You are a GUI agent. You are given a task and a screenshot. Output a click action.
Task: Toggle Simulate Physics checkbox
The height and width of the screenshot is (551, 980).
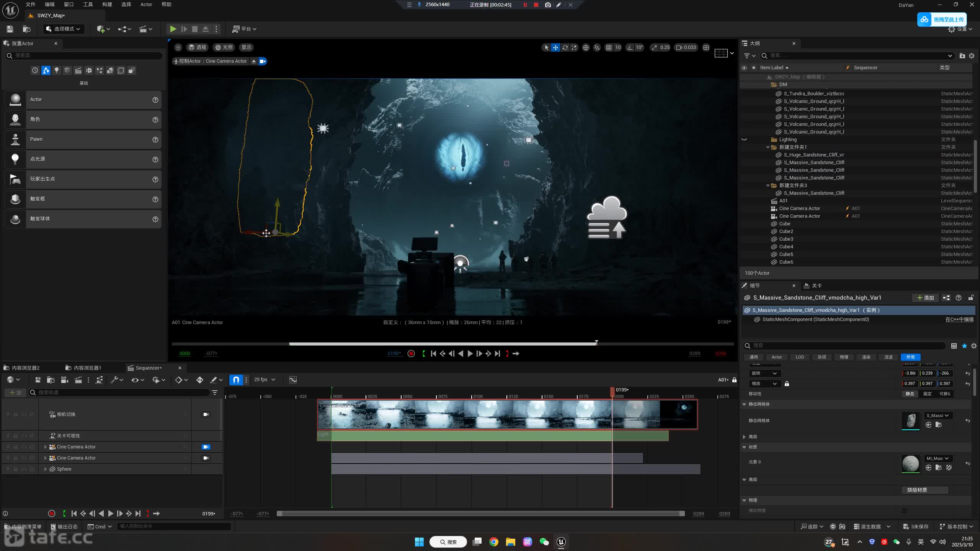click(905, 511)
